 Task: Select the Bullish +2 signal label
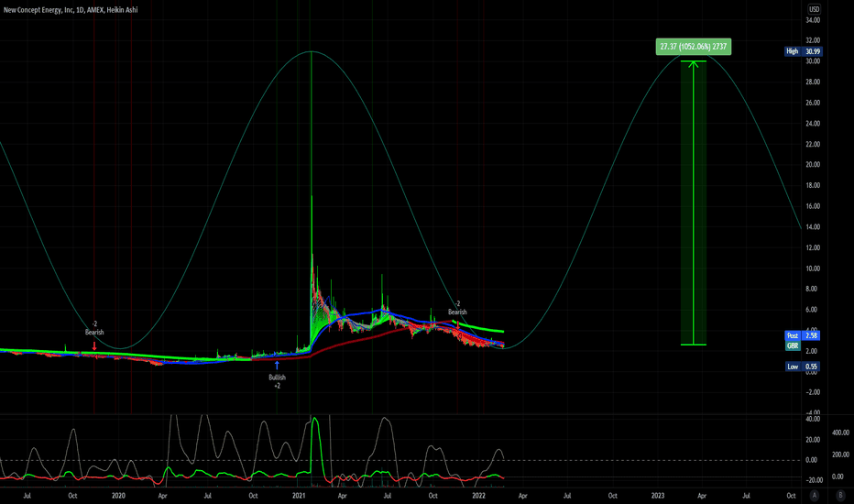277,381
